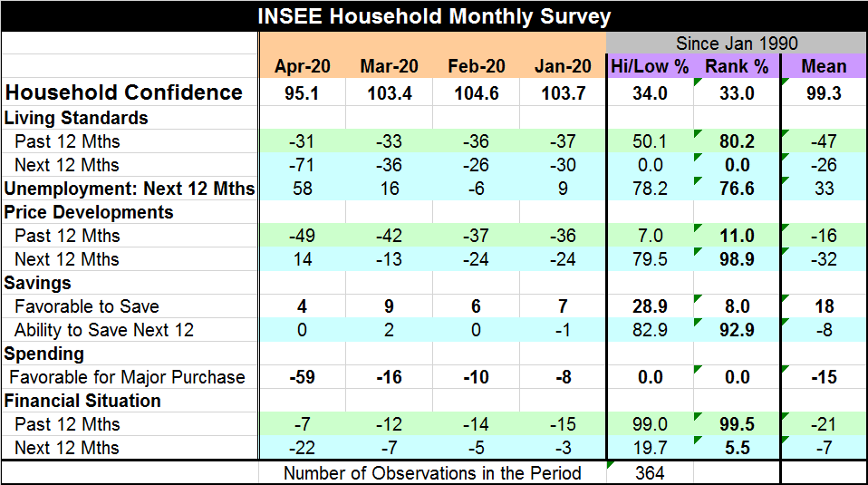Click Ability to Save mean value -8

click(x=824, y=331)
